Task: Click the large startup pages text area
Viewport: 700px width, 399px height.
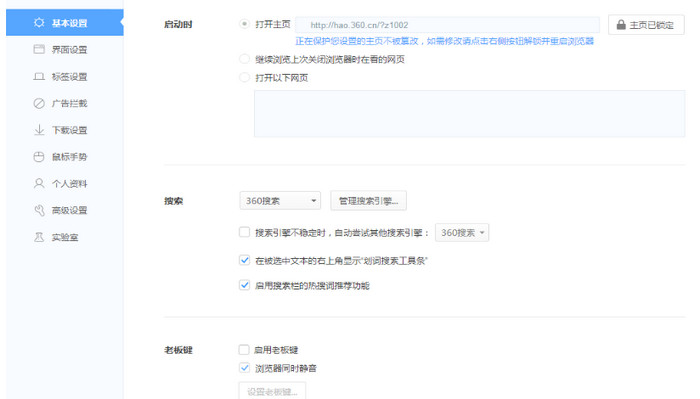Action: point(469,113)
